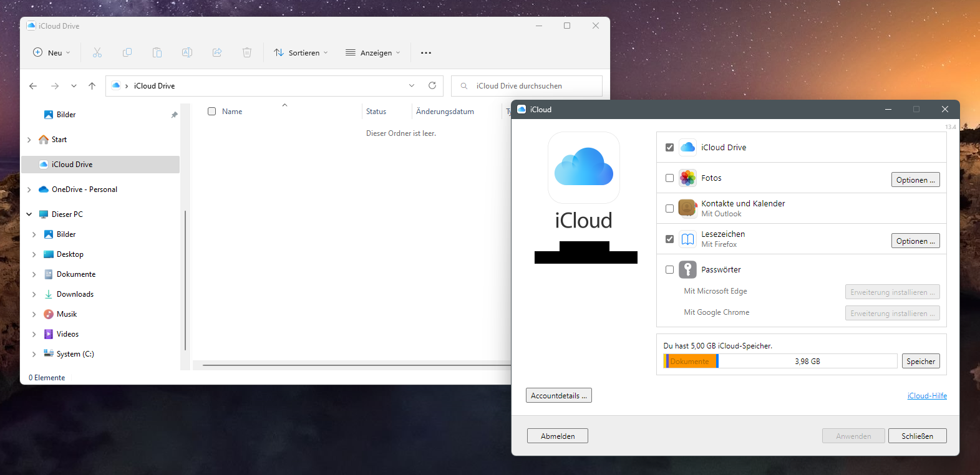Click the Abmelden button
Viewport: 980px width, 475px height.
point(558,436)
